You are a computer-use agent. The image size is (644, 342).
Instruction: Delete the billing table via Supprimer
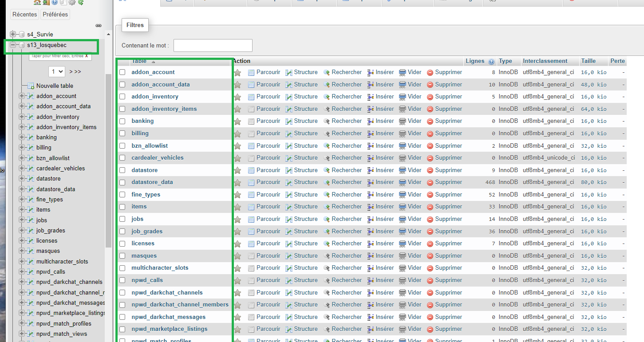(448, 133)
